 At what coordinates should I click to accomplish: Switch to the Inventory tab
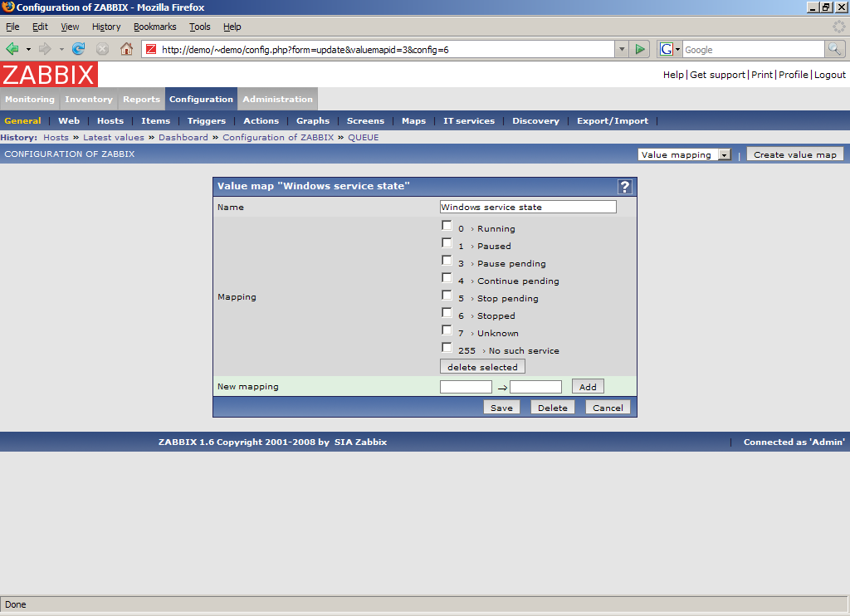tap(88, 100)
